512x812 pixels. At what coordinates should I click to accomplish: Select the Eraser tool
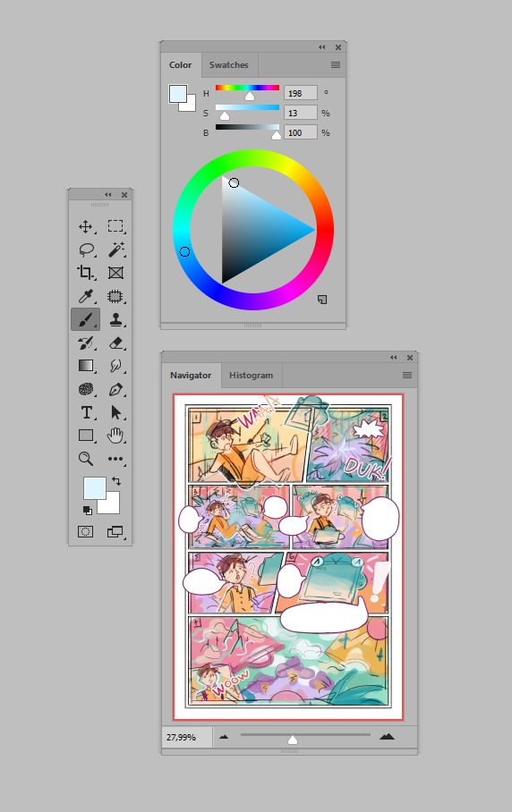(115, 343)
